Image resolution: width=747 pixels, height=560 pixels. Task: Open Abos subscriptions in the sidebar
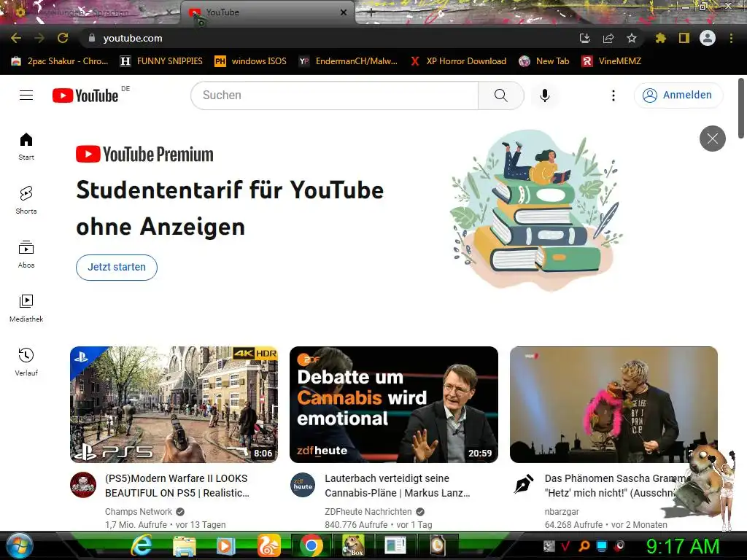point(26,254)
